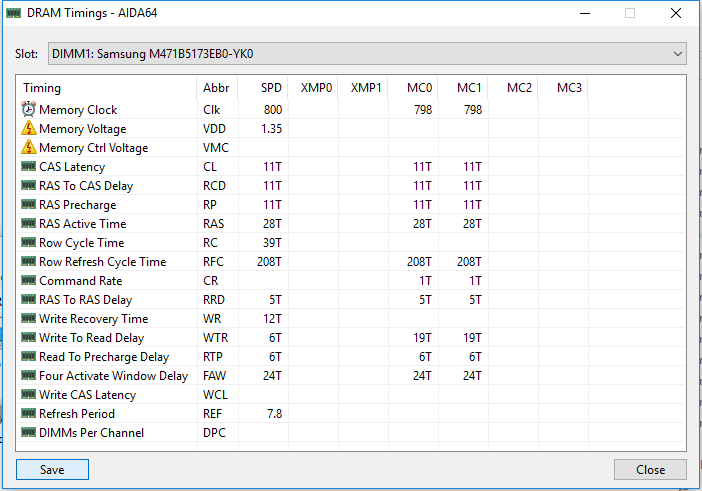Click the DIMMs Per Channel chip icon
This screenshot has height=491, width=702.
click(28, 433)
